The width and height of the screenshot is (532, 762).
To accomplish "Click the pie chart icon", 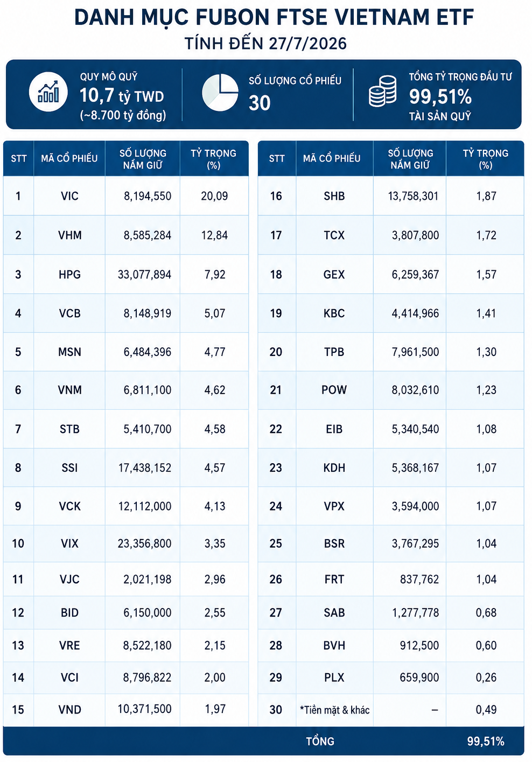I will point(220,93).
